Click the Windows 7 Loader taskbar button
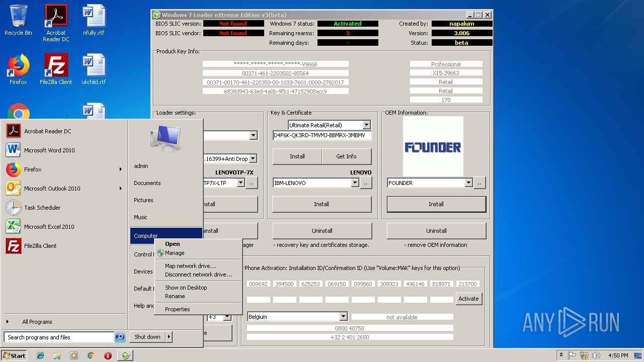 click(125, 355)
